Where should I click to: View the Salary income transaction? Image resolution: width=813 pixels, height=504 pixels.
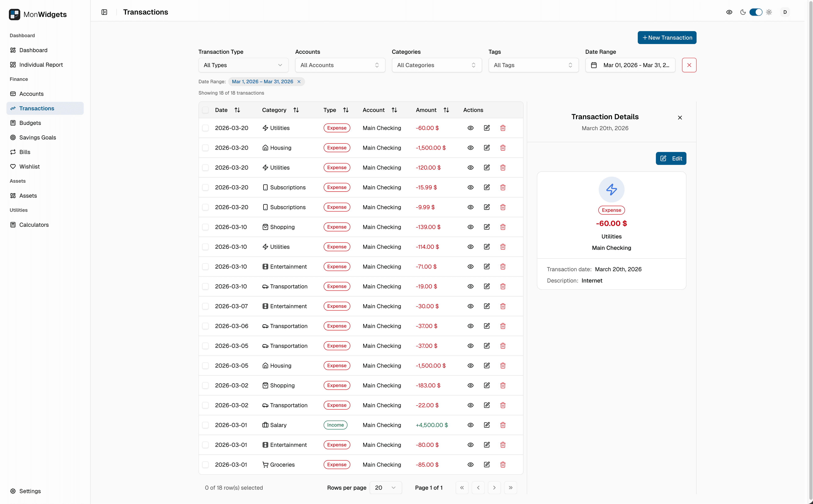point(470,425)
